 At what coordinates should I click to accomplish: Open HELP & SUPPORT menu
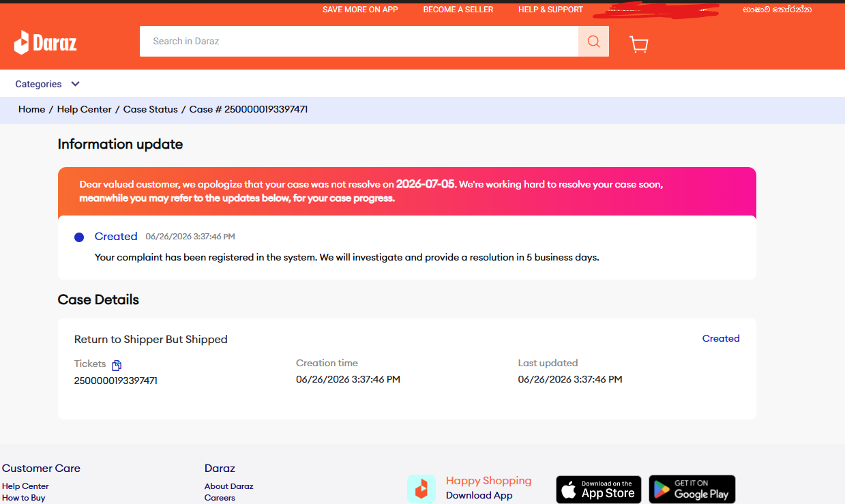[x=550, y=10]
